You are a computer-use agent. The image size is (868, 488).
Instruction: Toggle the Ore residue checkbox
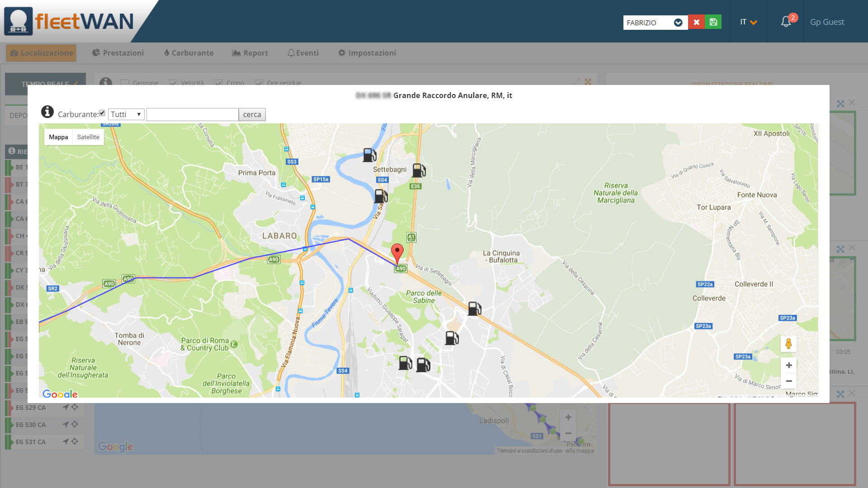[x=259, y=83]
